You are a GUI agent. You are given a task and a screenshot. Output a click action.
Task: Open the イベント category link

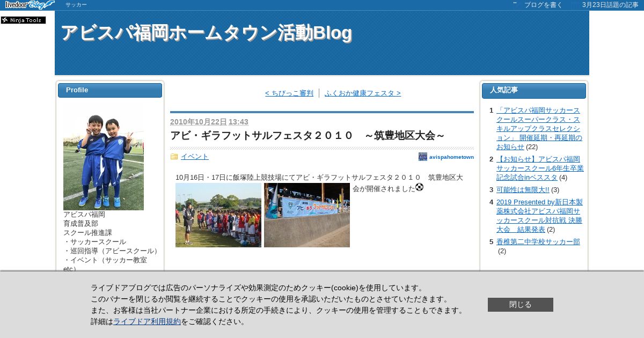[x=195, y=157]
